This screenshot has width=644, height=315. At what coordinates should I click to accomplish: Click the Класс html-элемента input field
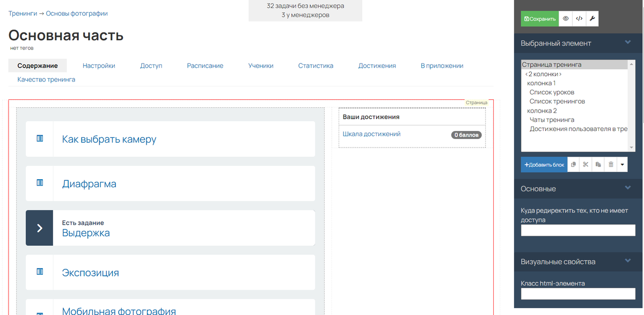[578, 294]
